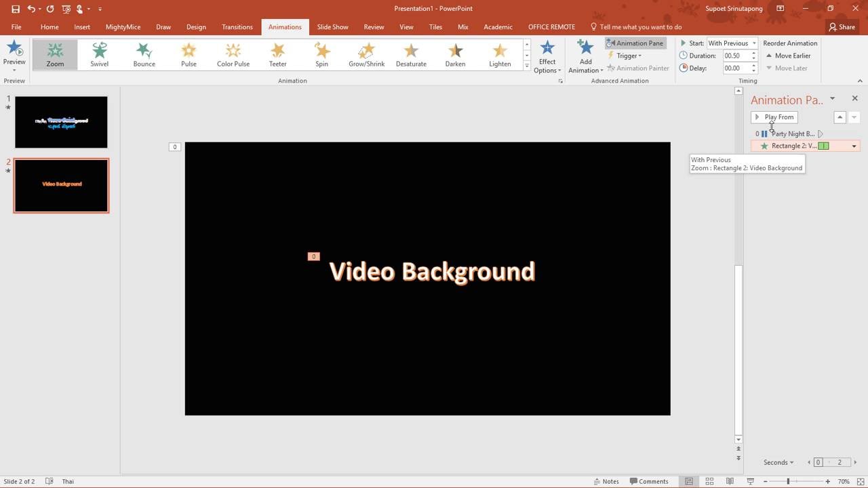The image size is (868, 488).
Task: Choose the Color Pulse animation
Action: 233,54
